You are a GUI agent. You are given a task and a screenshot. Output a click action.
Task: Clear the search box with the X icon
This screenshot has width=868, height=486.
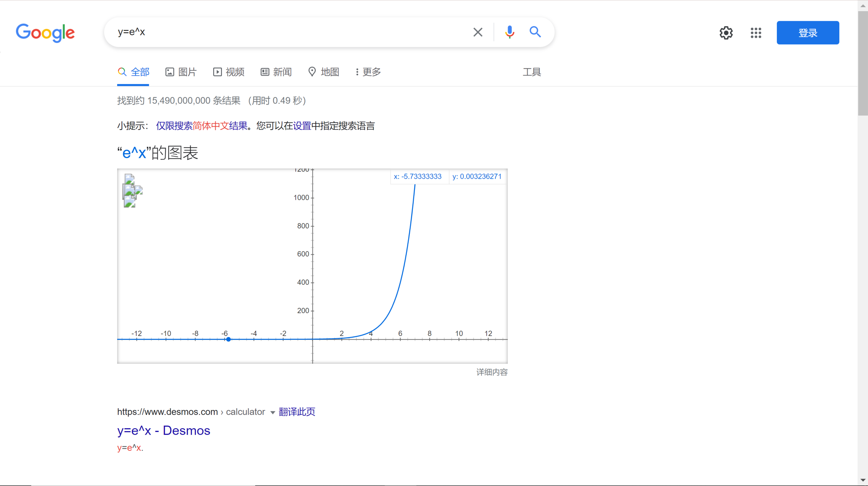(478, 32)
